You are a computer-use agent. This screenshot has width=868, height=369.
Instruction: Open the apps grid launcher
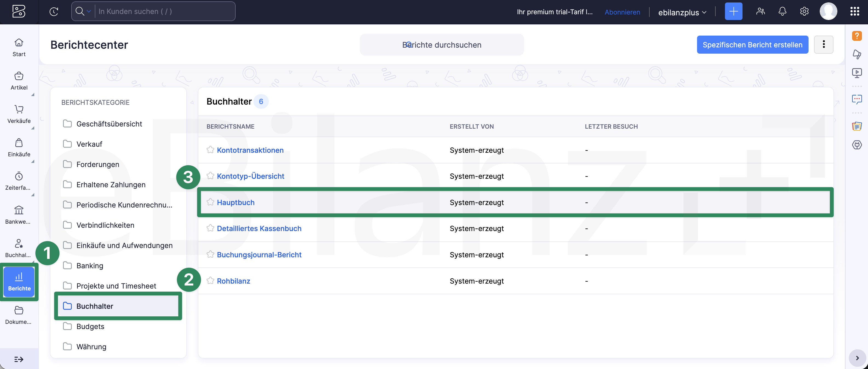(x=855, y=11)
